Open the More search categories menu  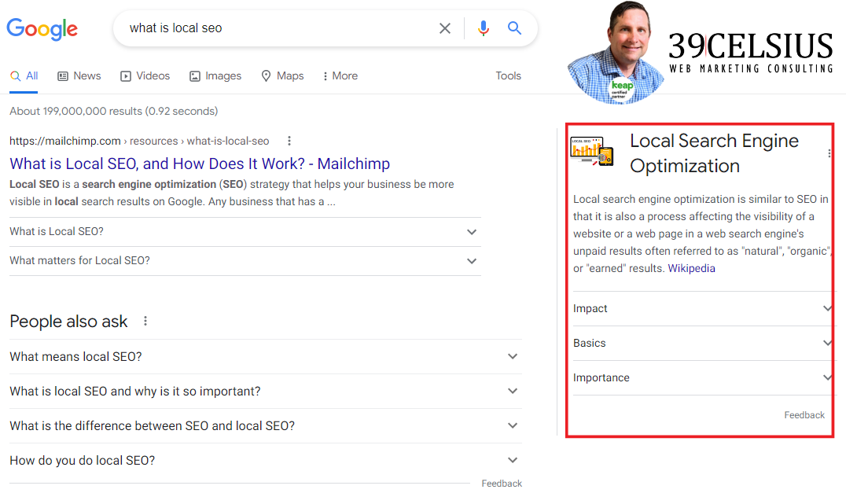click(340, 76)
